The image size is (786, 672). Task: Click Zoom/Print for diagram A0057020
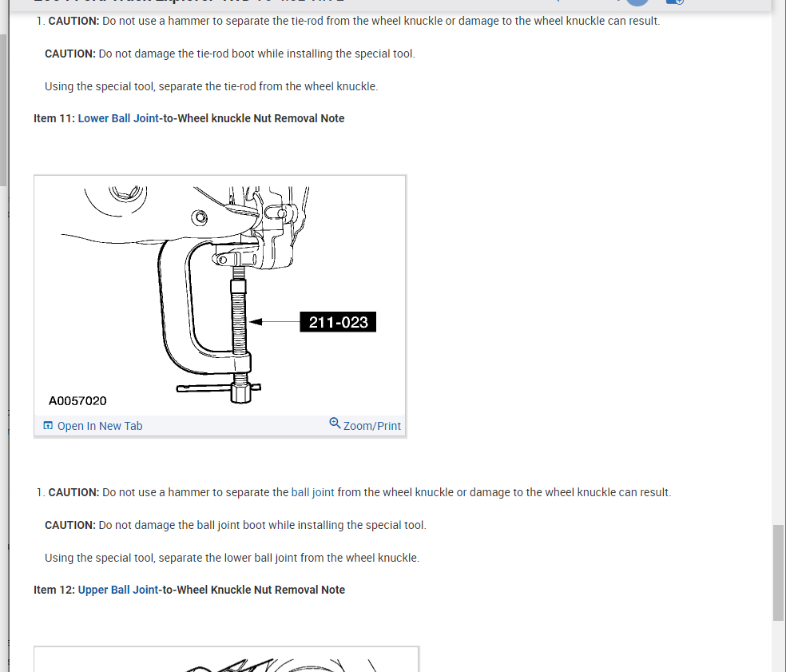pyautogui.click(x=372, y=426)
